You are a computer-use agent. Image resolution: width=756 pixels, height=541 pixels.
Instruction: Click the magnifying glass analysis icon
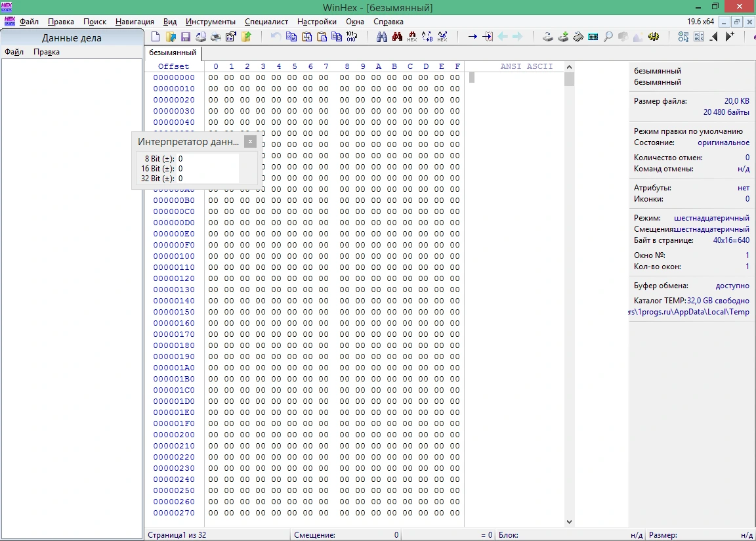608,37
